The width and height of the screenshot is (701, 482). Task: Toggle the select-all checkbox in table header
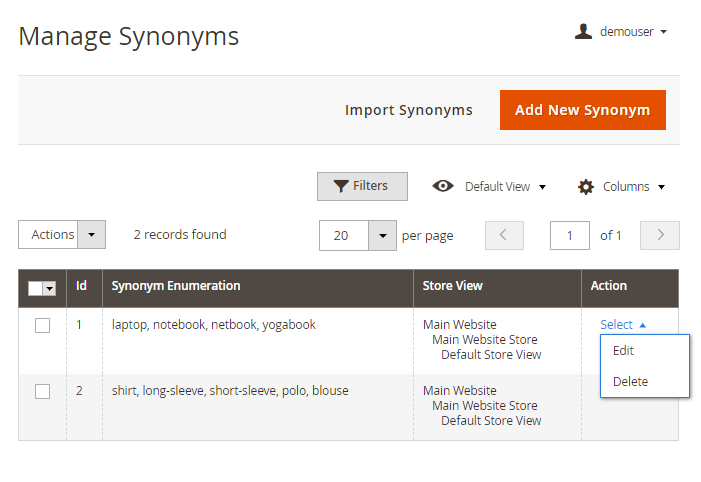(35, 288)
